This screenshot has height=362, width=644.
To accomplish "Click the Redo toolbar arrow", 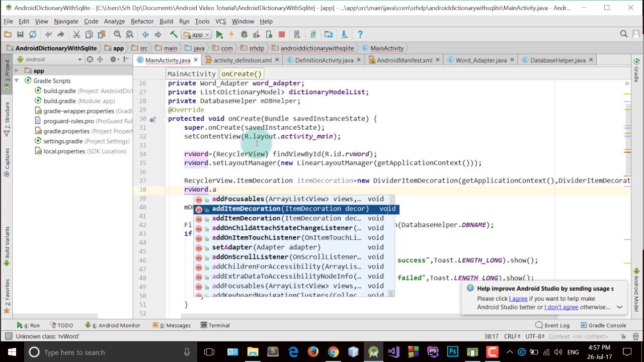I will click(x=61, y=34).
